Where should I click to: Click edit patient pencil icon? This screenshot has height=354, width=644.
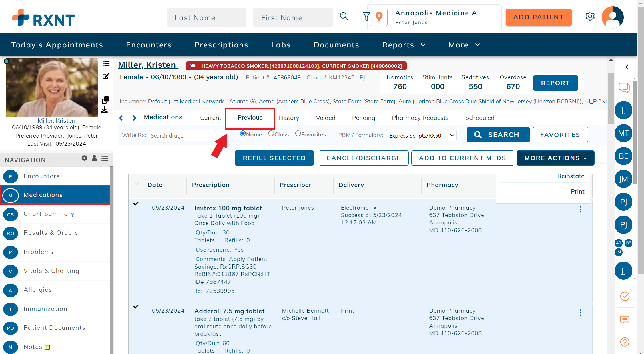[106, 76]
